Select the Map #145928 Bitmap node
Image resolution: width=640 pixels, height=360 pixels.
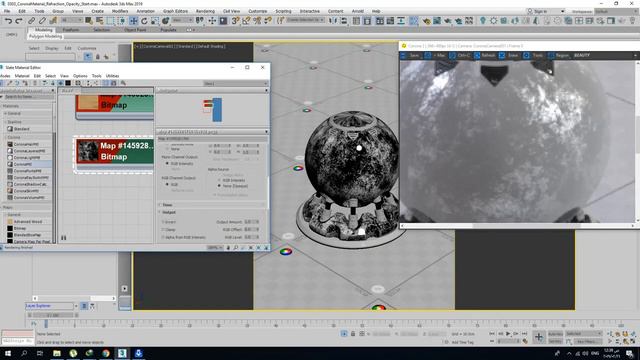click(115, 151)
